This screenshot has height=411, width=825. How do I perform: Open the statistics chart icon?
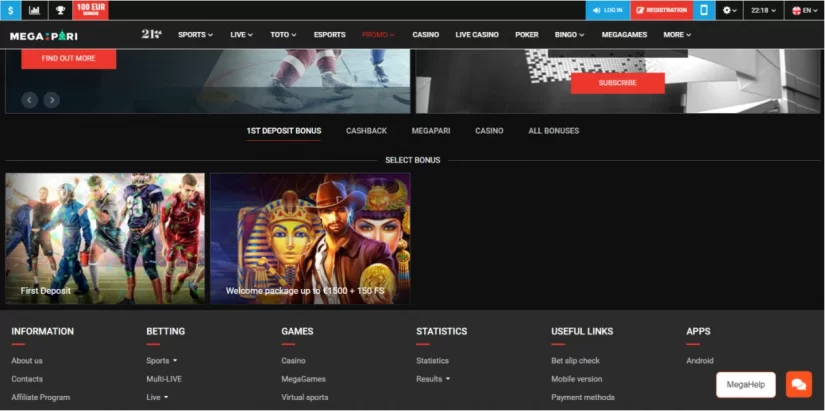[35, 10]
